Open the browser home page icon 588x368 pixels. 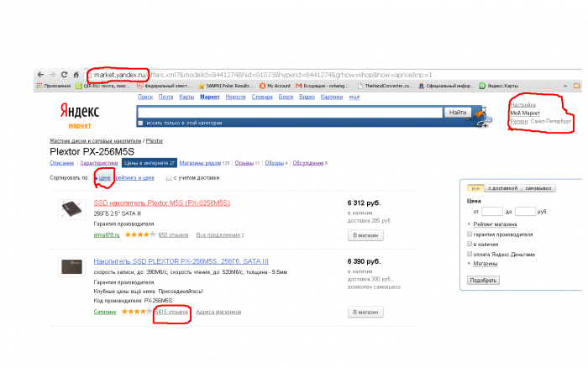(76, 75)
